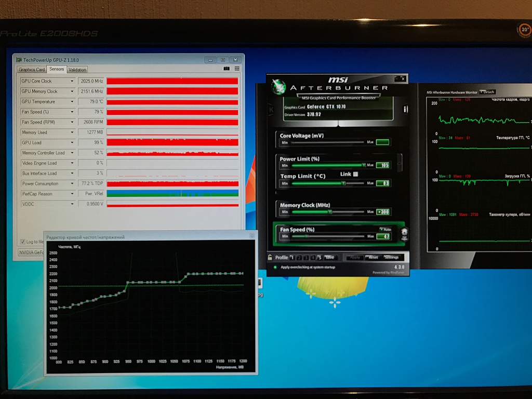Screen dimensions: 532x399
Task: Select Afterburner profile slot 5
Action: click(x=320, y=258)
